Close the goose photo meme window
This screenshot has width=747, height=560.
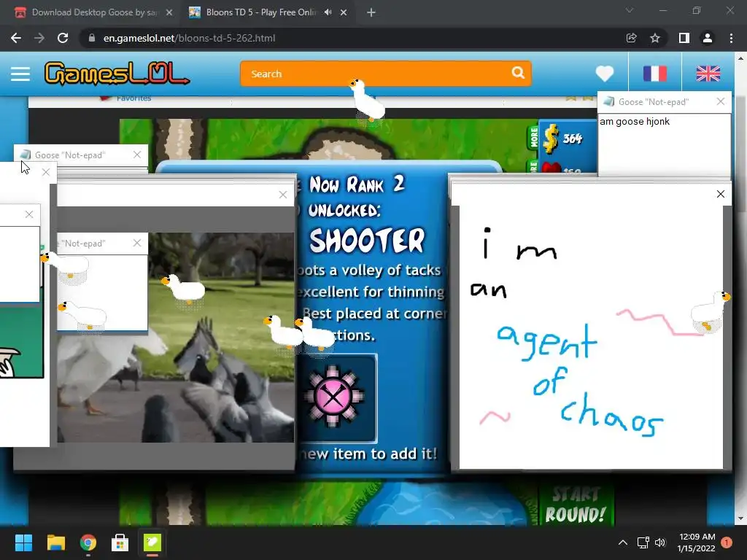(283, 195)
